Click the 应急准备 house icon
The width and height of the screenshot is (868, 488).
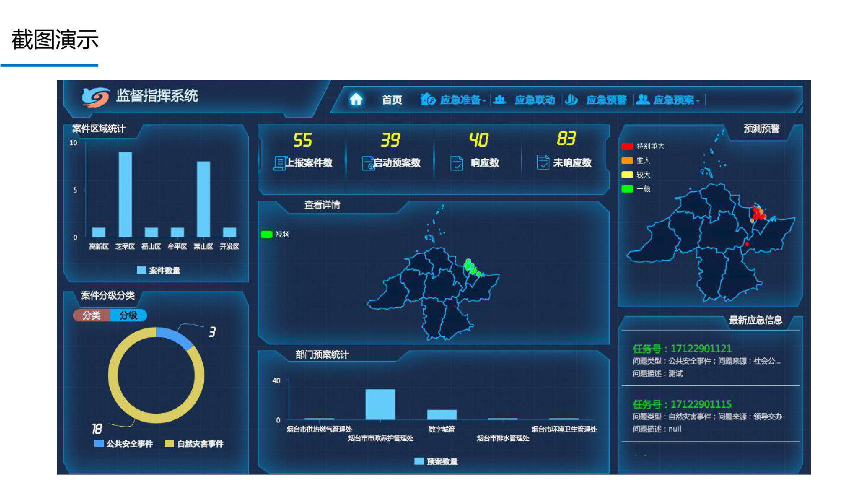(428, 99)
